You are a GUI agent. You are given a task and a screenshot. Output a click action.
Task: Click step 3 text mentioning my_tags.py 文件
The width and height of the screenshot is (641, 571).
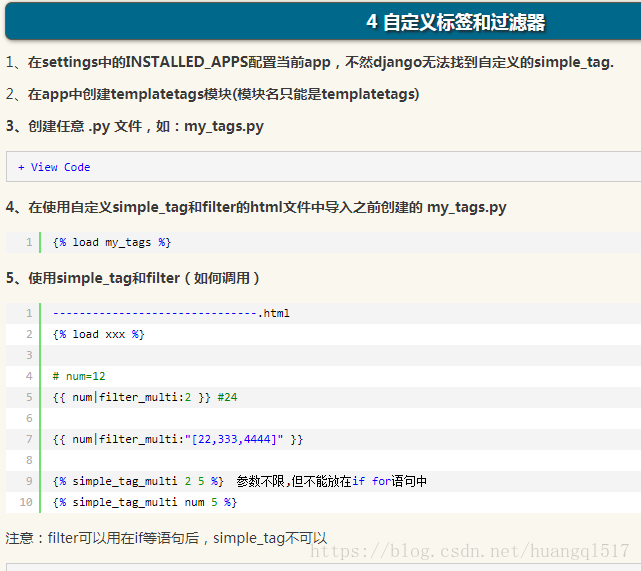point(135,126)
